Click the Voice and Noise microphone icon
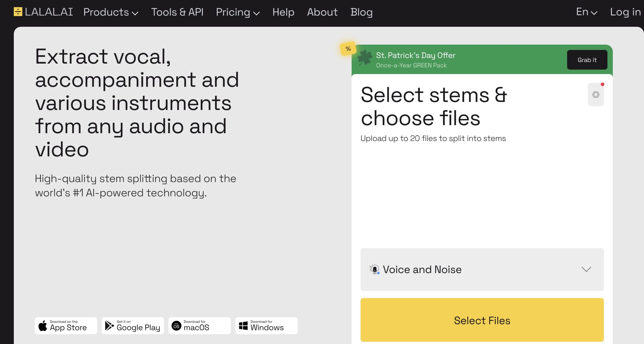 click(375, 269)
